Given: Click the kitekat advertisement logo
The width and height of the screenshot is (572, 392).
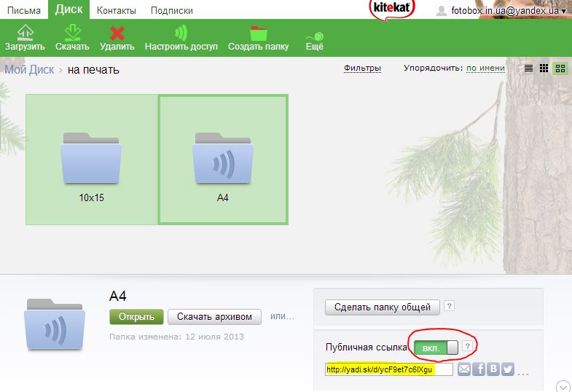Looking at the screenshot, I should point(392,9).
